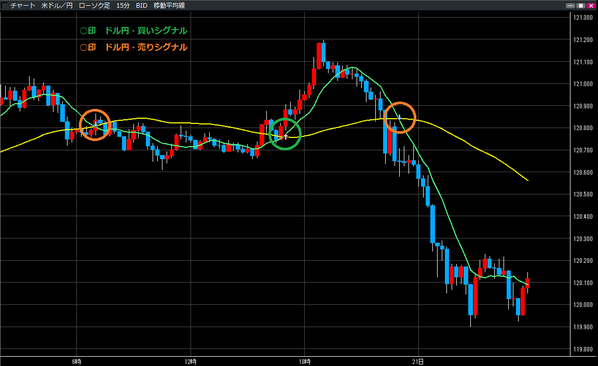Maximize the chart window
598x366 pixels.
(x=580, y=6)
